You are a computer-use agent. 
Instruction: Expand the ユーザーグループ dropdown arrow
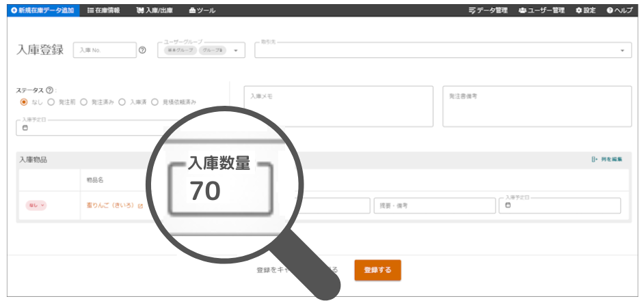(236, 51)
